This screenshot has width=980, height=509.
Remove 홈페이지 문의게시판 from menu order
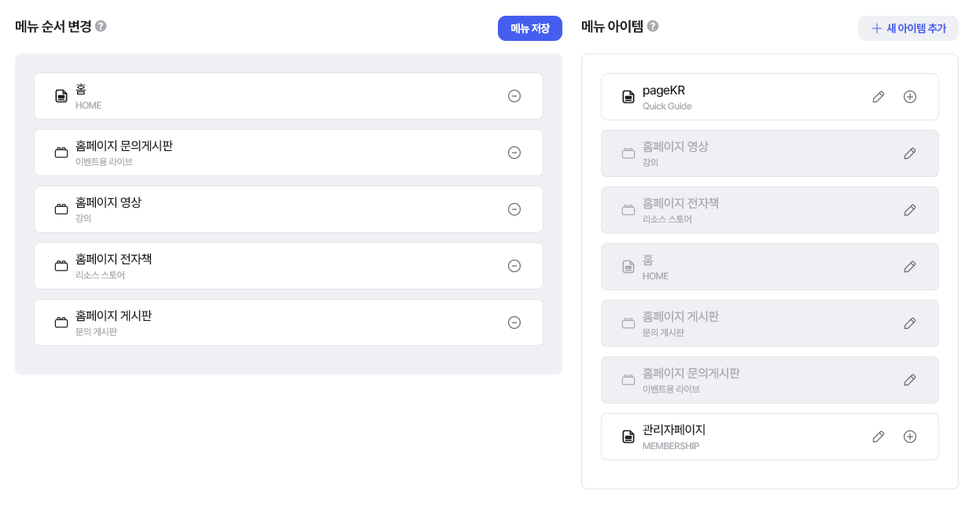point(514,153)
